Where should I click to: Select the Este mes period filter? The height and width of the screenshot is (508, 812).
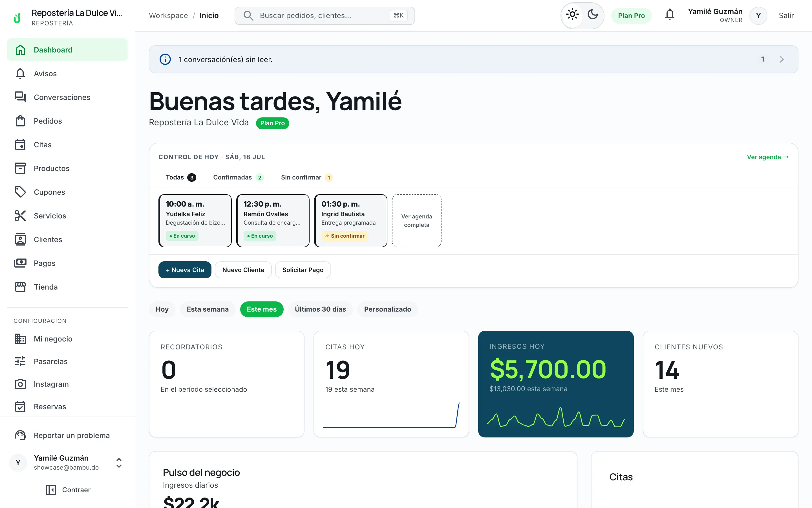point(262,309)
